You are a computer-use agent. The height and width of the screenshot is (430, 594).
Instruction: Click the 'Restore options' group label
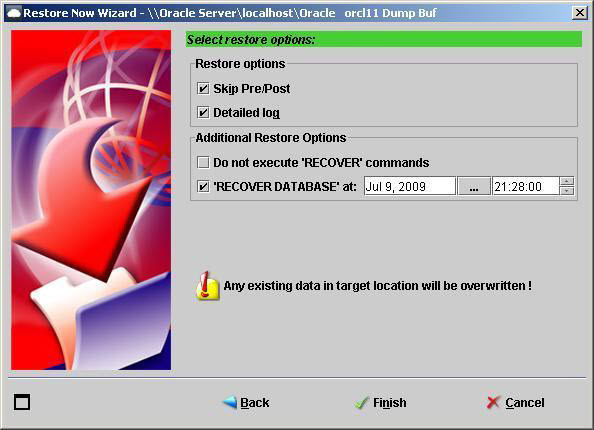pos(240,64)
